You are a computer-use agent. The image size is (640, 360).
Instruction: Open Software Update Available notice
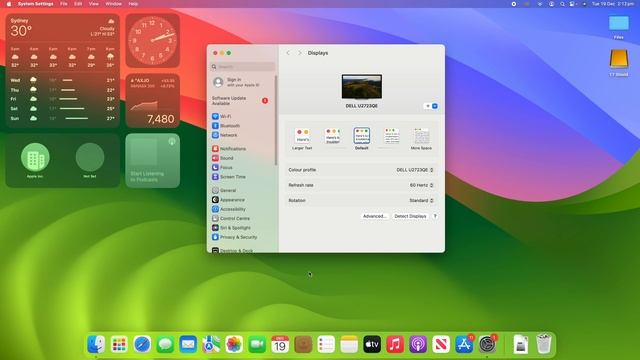coord(241,101)
